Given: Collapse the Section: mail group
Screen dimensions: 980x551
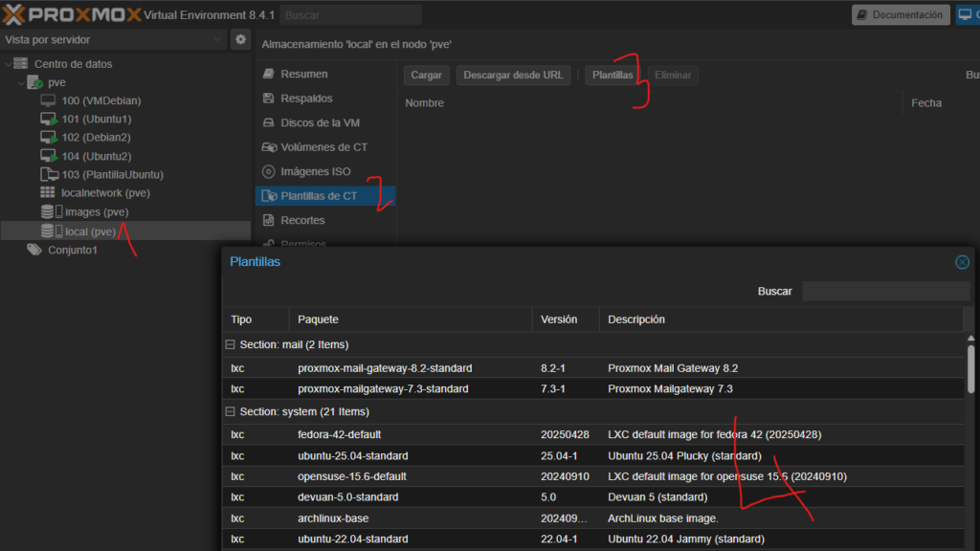Looking at the screenshot, I should 230,344.
